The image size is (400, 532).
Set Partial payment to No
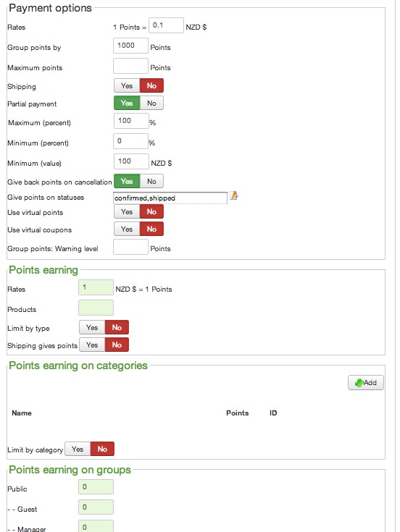151,103
